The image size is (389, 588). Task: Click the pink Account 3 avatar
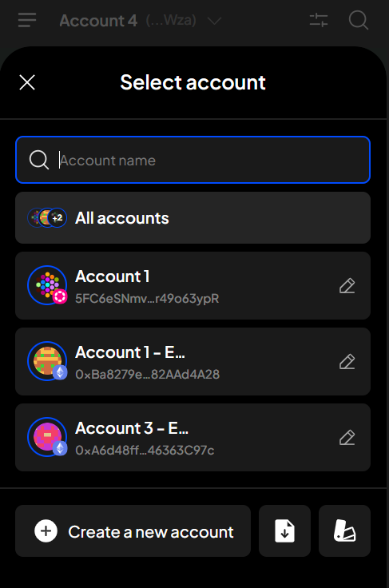(47, 437)
